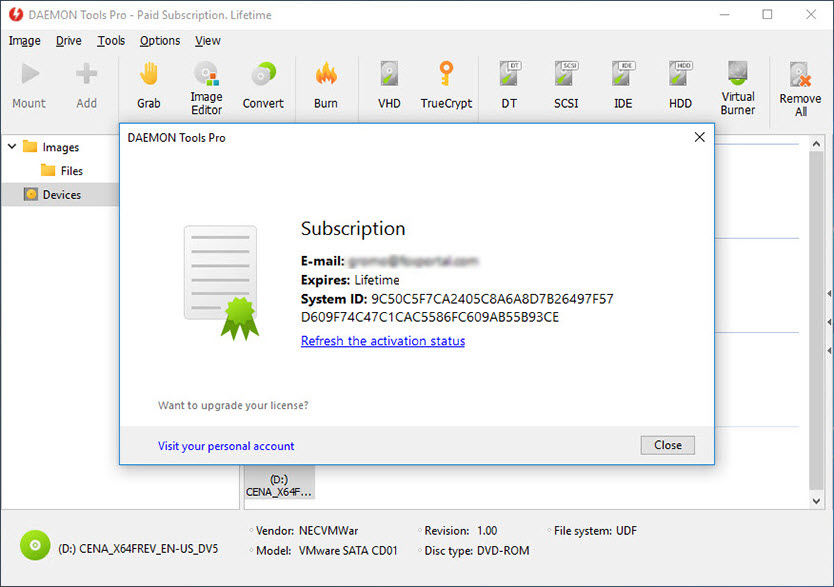
Task: Add an HDD virtual drive
Action: [680, 85]
